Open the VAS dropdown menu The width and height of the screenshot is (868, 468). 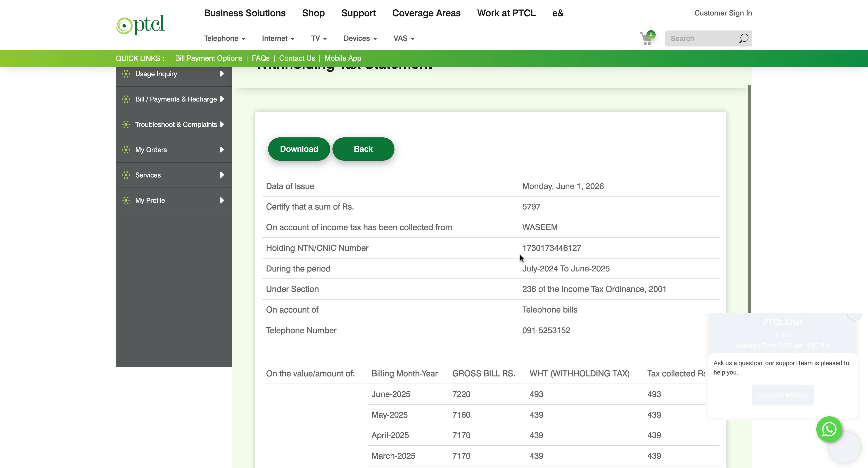click(404, 38)
